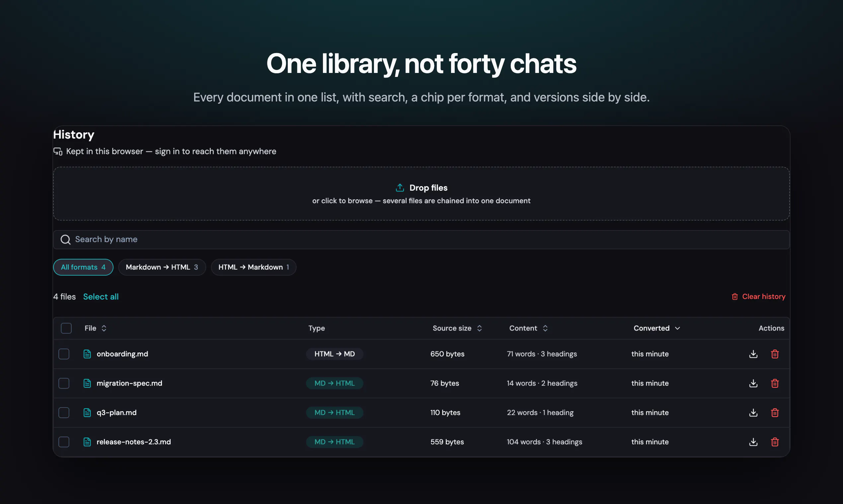843x504 pixels.
Task: Sort the table by Source size
Action: [457, 328]
